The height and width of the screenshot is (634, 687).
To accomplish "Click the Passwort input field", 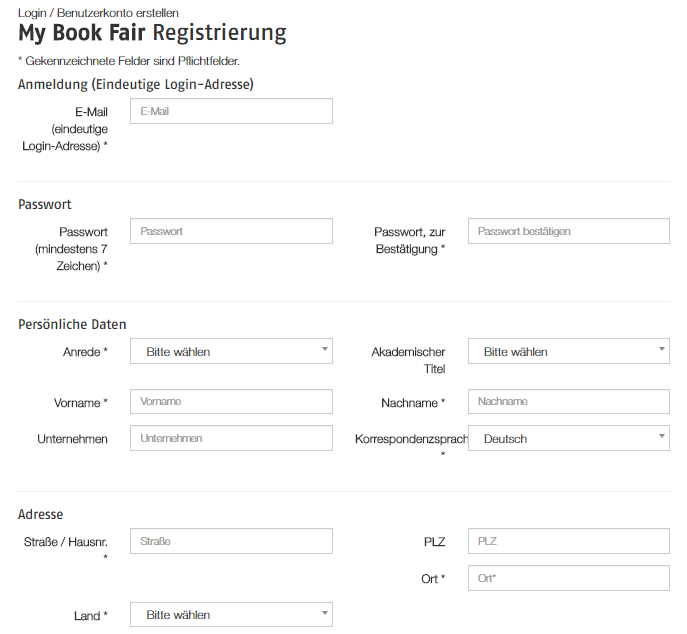I will click(231, 232).
